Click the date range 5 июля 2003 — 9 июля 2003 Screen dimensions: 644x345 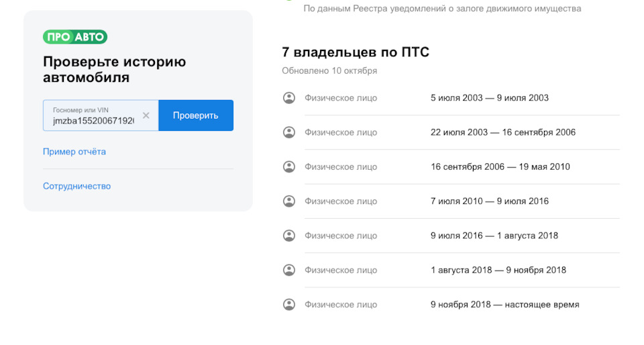(489, 98)
